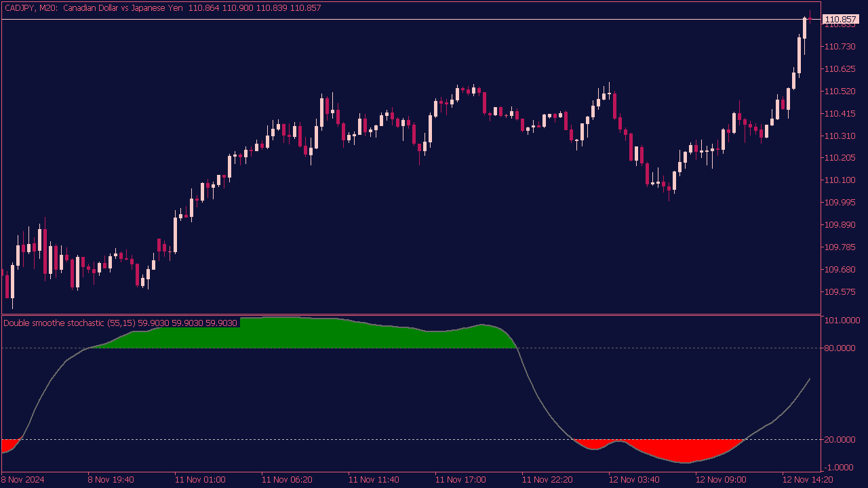Click the 11 Nov 01:00 time label

coord(200,479)
